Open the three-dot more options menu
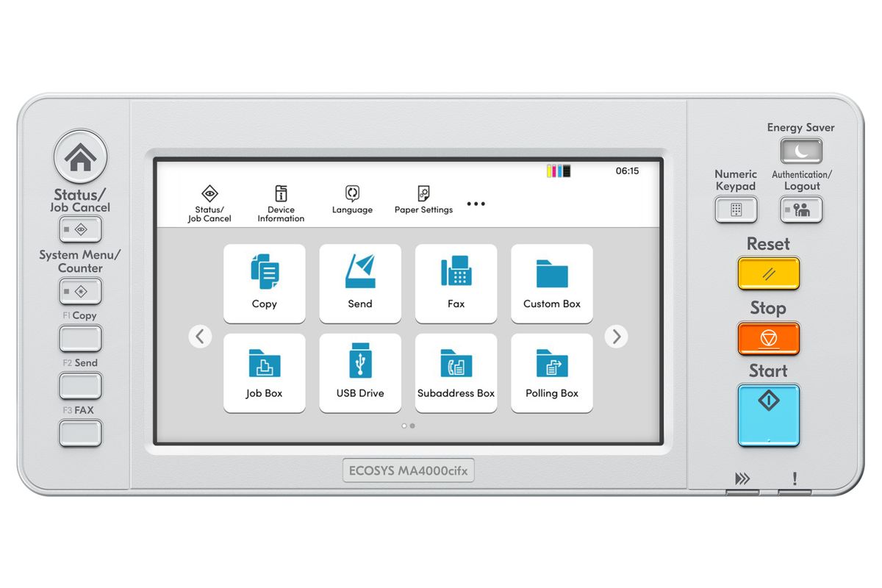This screenshot has height=588, width=882. click(476, 204)
